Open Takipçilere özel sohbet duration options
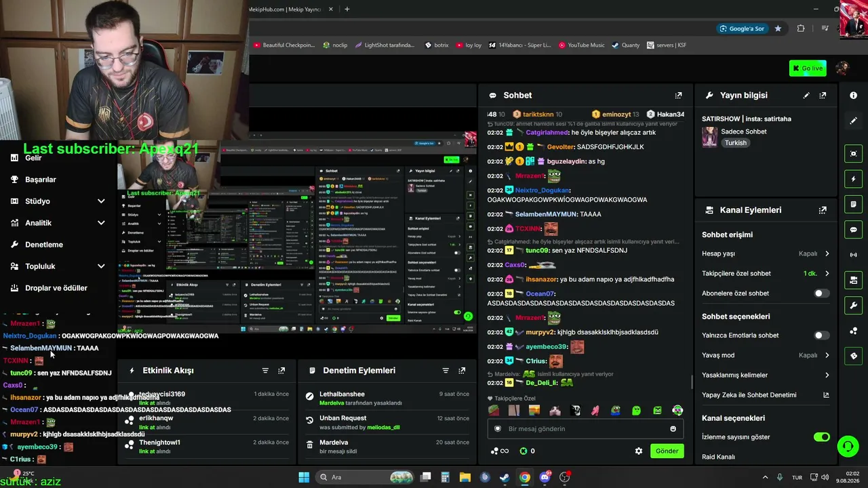868x488 pixels. (x=766, y=274)
